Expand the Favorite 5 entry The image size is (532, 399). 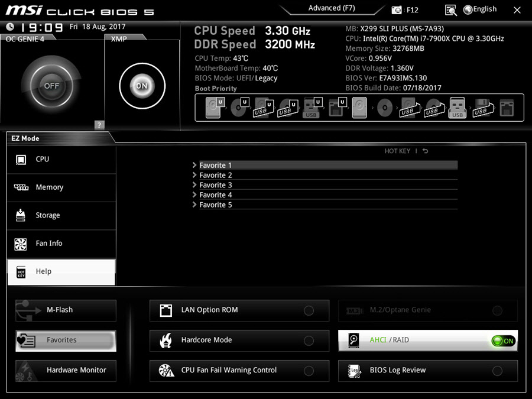tap(215, 205)
